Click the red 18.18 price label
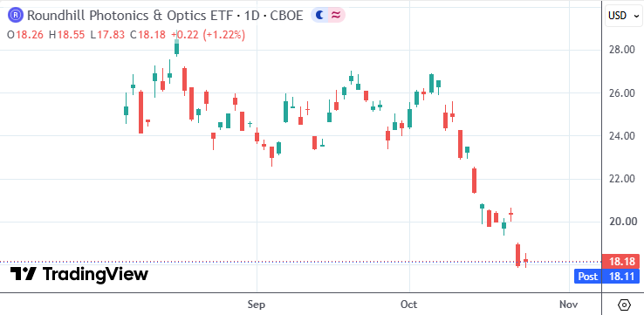This screenshot has width=644, height=315. [x=621, y=261]
